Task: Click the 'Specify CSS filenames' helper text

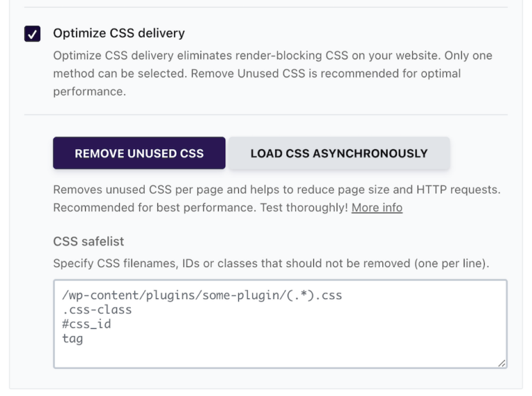Action: [x=271, y=264]
